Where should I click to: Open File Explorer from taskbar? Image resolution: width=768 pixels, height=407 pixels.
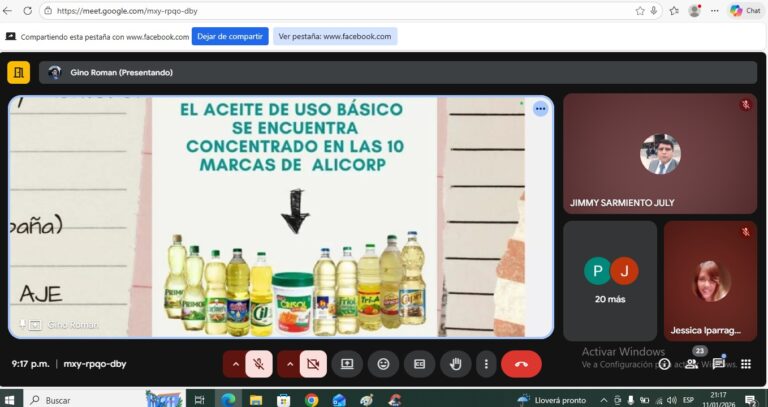click(x=256, y=400)
